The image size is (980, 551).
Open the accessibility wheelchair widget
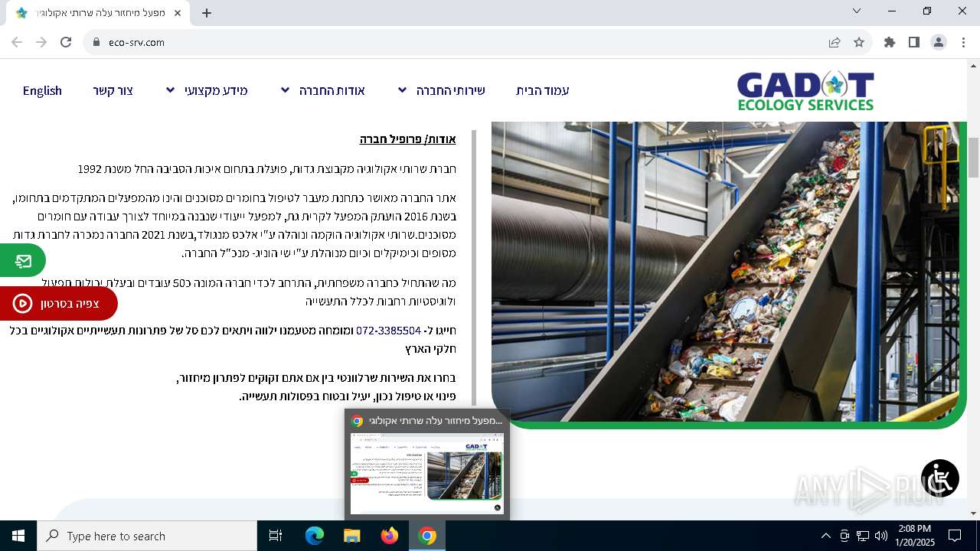(x=940, y=478)
